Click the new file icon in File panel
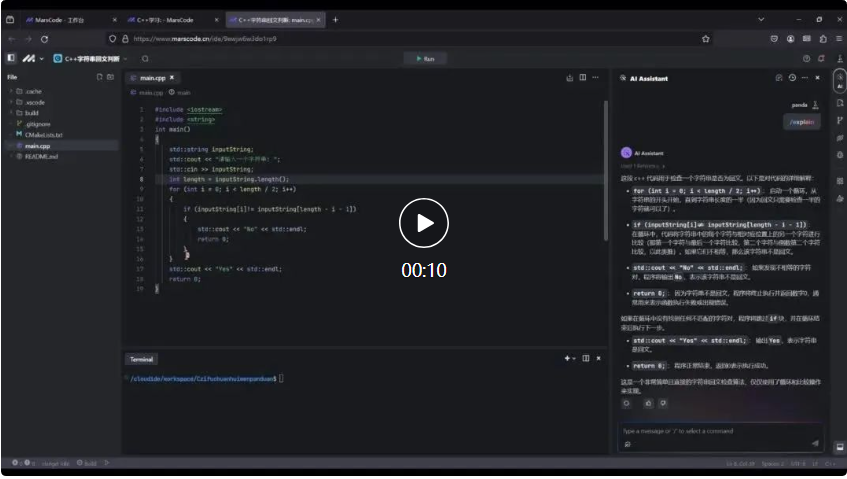Viewport: 847px width, 479px height. click(98, 77)
